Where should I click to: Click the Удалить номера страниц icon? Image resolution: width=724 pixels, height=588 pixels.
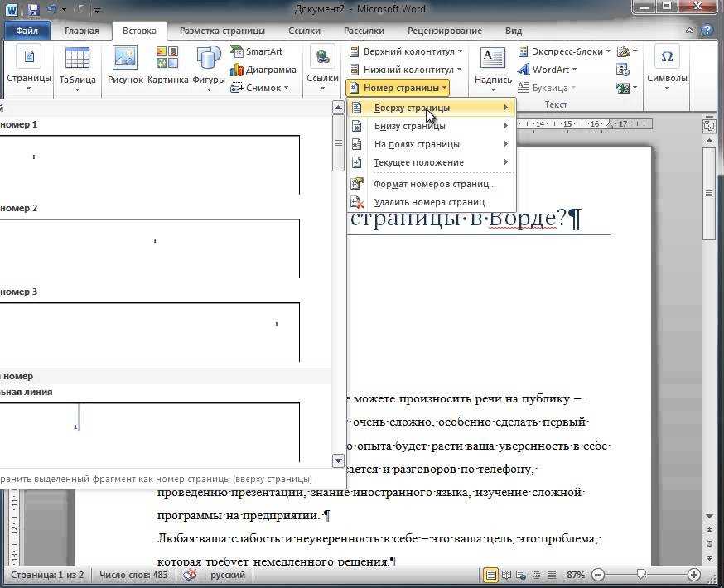(x=357, y=202)
